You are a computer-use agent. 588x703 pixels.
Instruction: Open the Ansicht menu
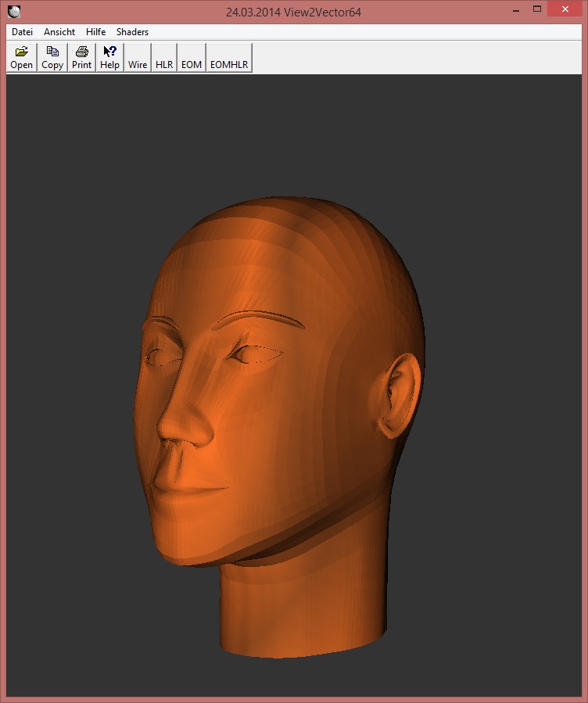point(59,32)
